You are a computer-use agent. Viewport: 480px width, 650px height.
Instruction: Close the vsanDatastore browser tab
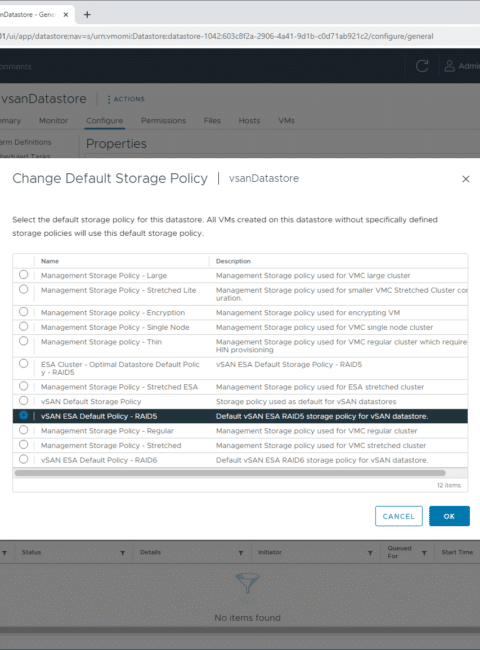[x=65, y=15]
